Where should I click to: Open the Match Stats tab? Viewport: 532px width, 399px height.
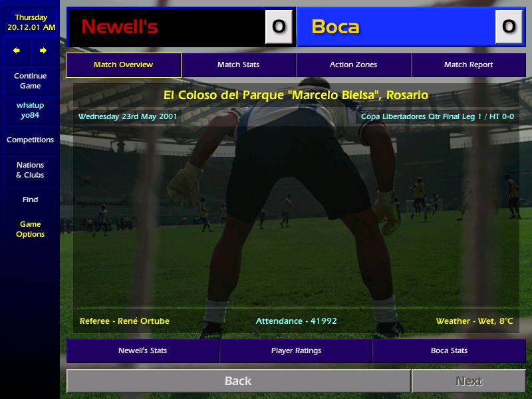[x=239, y=65]
